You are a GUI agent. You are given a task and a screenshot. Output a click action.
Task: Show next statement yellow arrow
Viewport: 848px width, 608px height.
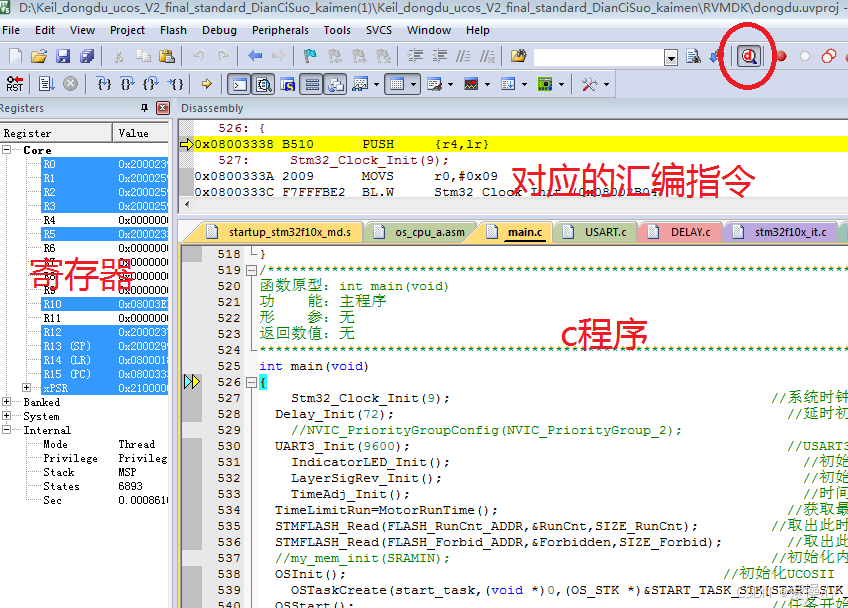coord(207,84)
